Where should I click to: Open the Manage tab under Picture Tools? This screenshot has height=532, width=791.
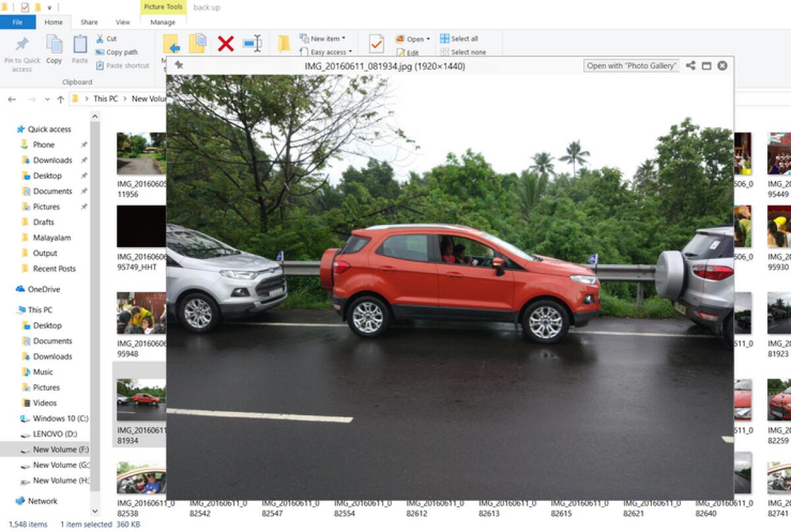tap(163, 22)
